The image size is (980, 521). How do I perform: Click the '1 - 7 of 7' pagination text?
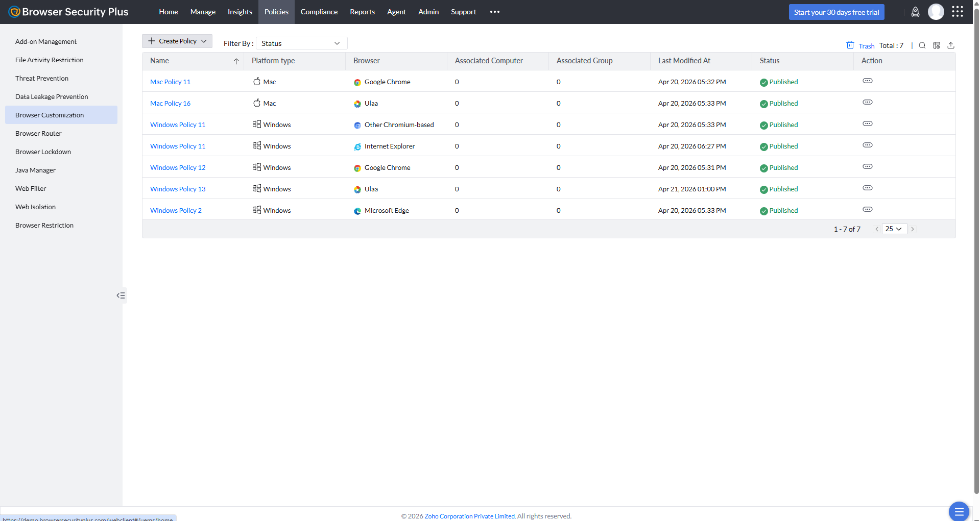[847, 229]
